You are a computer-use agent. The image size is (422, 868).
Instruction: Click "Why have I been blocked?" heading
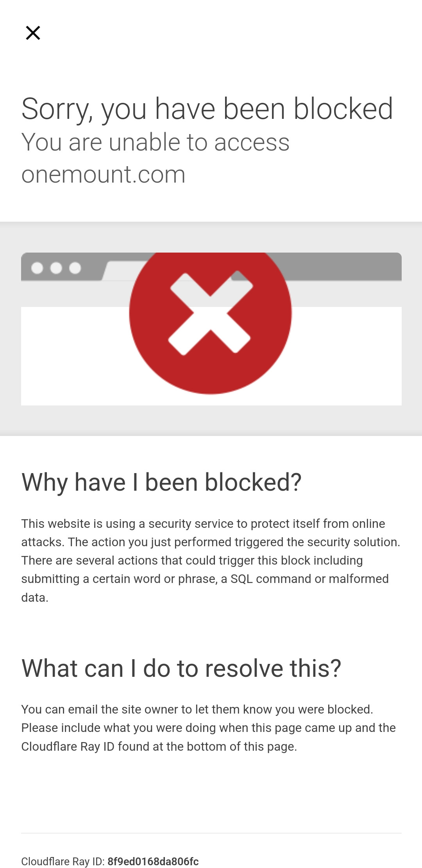[x=161, y=482]
